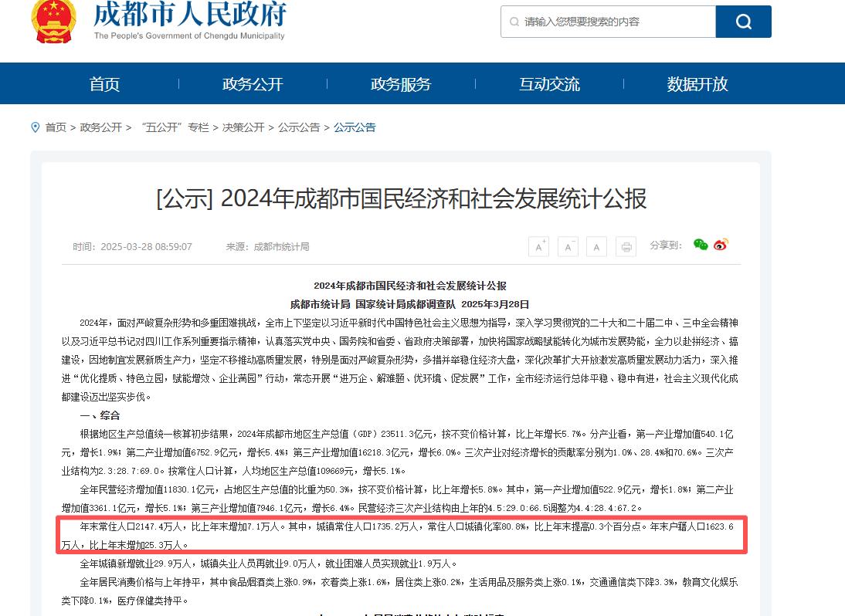
Task: Print the article using printer icon
Action: click(x=626, y=246)
